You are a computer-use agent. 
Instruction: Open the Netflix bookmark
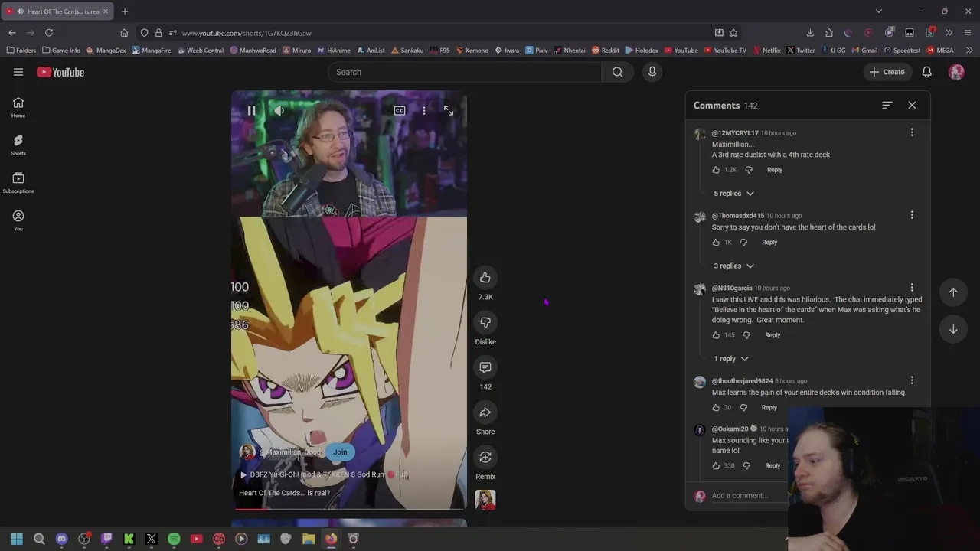coord(766,51)
